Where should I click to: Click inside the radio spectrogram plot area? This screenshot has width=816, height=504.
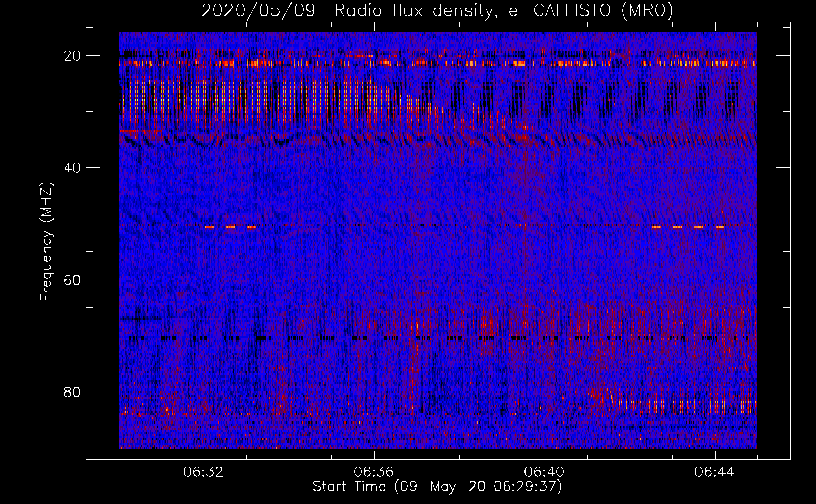(438, 240)
